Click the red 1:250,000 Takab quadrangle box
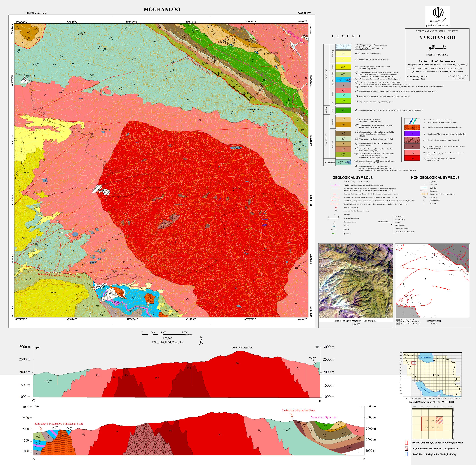 [x=406, y=442]
